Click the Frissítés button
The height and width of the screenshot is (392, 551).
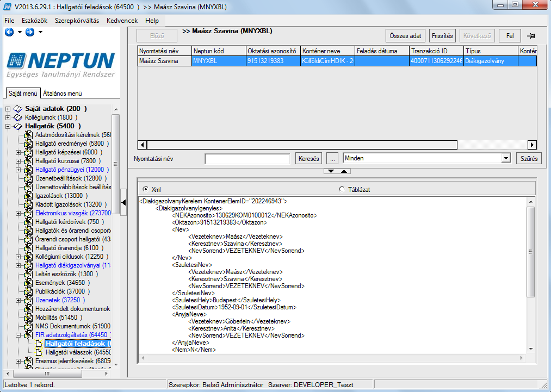click(442, 36)
